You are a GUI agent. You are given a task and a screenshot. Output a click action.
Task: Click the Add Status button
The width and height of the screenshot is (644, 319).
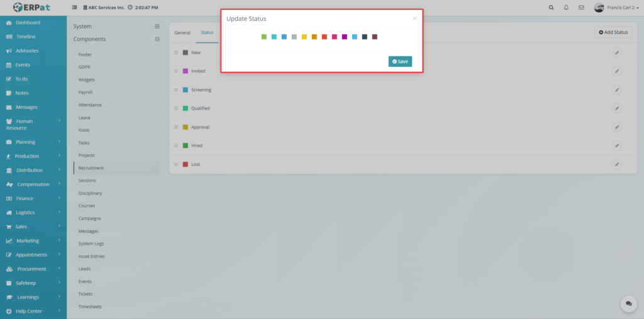(x=613, y=32)
